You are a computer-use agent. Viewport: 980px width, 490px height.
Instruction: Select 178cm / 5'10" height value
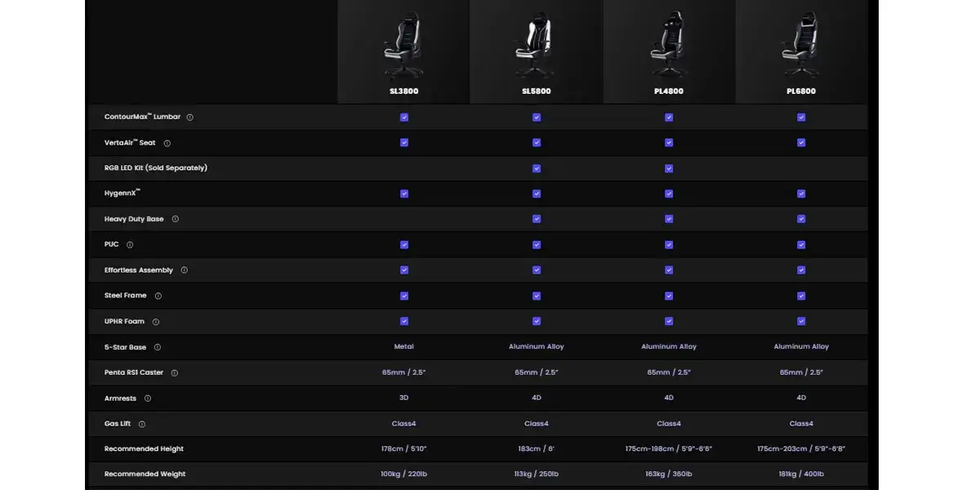[403, 449]
